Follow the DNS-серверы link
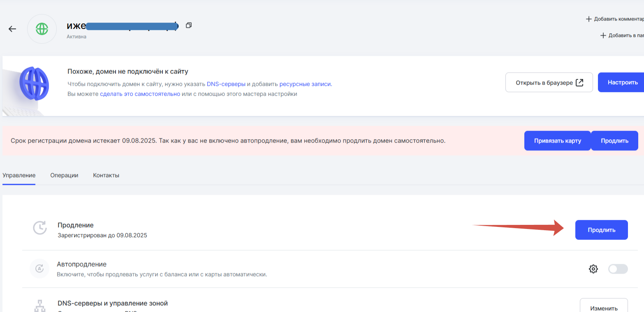644x312 pixels. click(226, 84)
